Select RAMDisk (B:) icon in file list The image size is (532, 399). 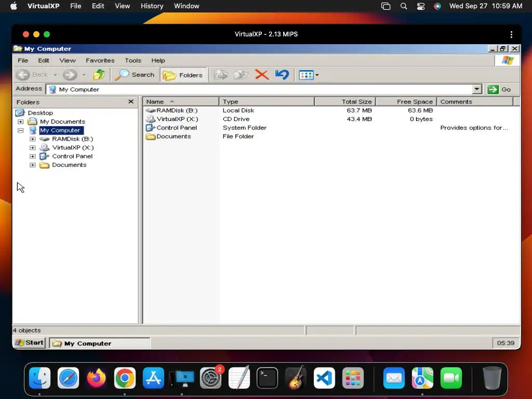(x=151, y=110)
